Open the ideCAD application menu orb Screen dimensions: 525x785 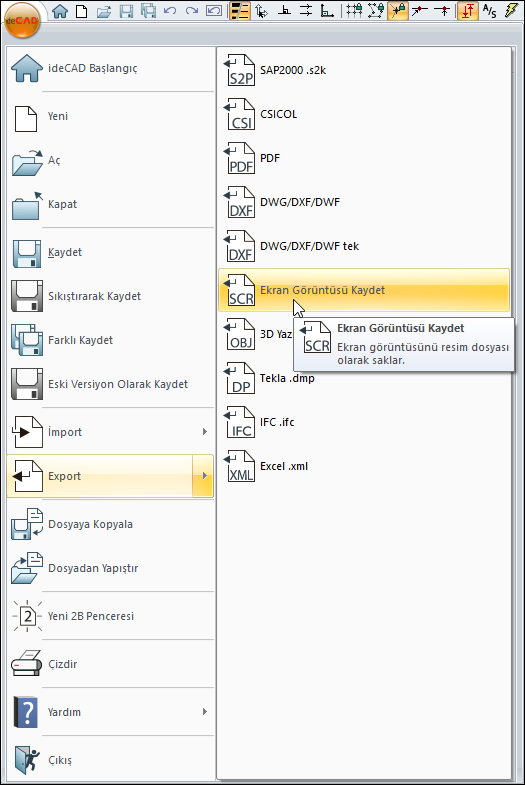(x=22, y=20)
